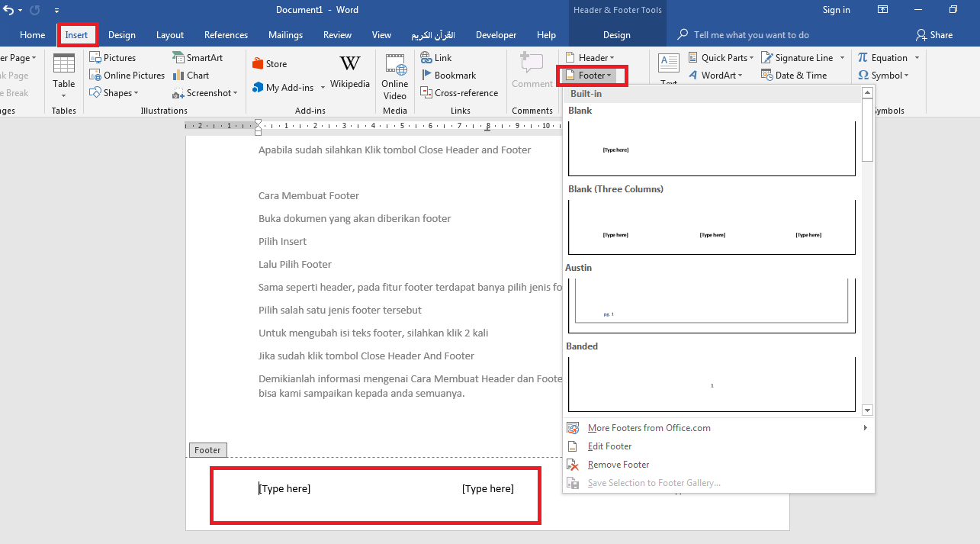Insert a Table into the document
The width and height of the screenshot is (980, 544).
pos(63,72)
